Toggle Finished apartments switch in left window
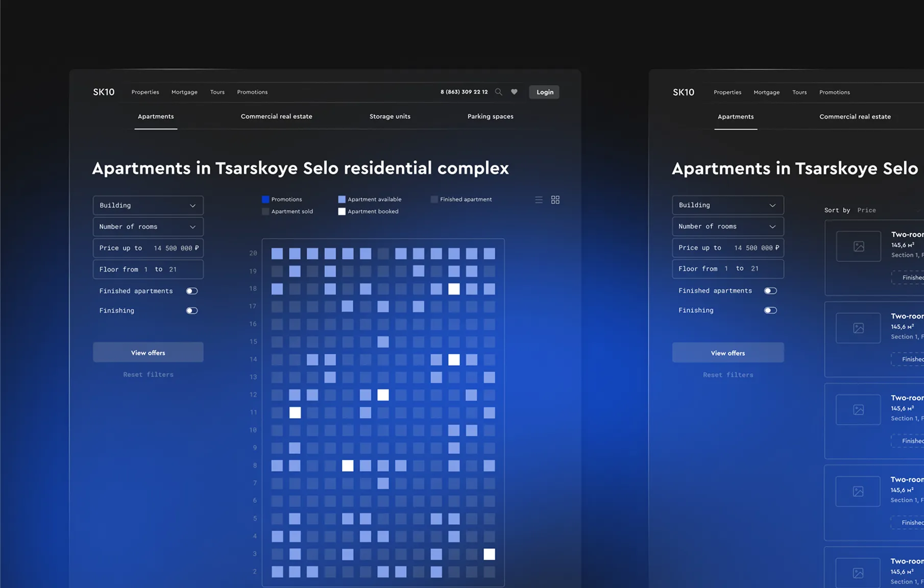Viewport: 924px width, 588px height. (x=192, y=291)
